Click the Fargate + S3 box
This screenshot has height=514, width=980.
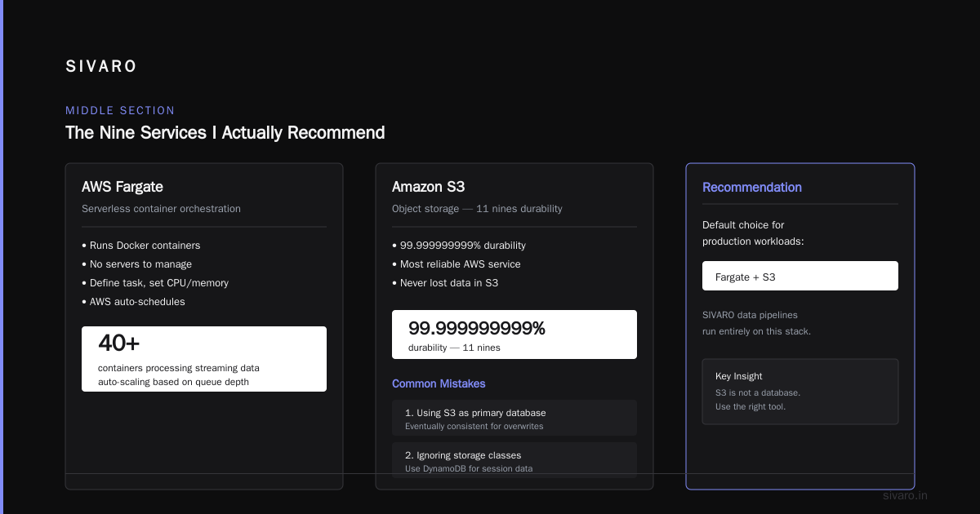800,276
